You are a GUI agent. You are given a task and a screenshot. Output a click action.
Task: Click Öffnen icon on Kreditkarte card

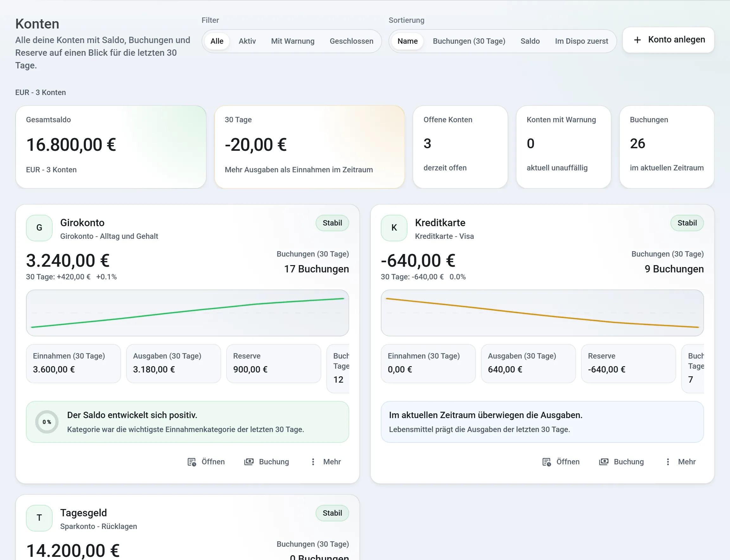click(546, 462)
